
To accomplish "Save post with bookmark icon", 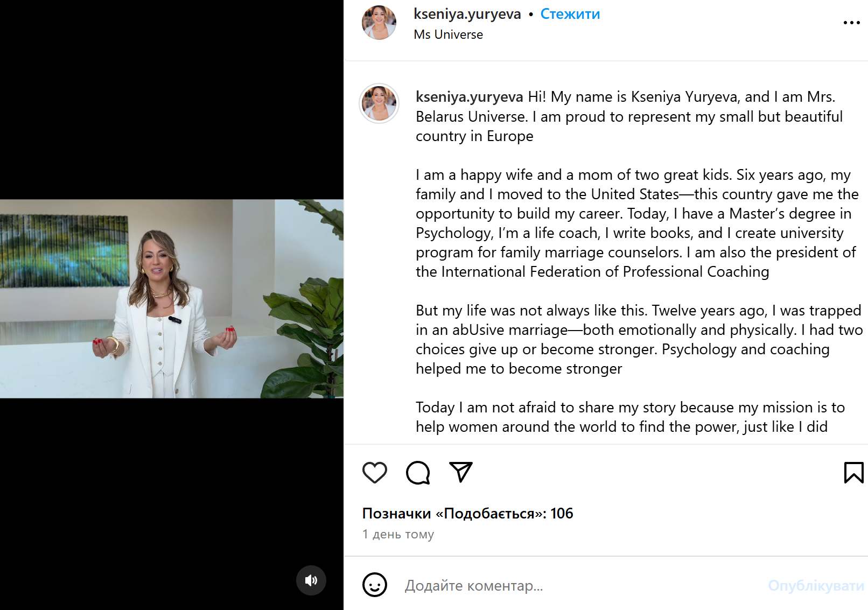I will (x=853, y=473).
